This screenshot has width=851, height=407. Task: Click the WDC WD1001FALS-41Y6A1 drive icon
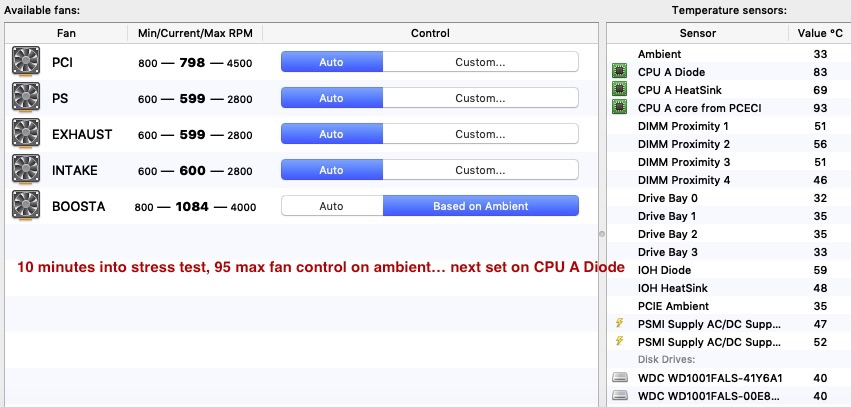pos(620,378)
